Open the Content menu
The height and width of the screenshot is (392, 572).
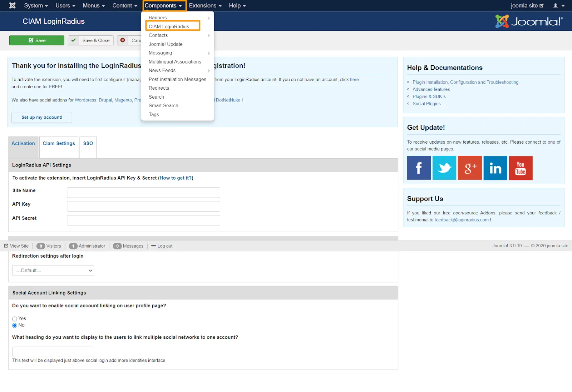coord(124,5)
